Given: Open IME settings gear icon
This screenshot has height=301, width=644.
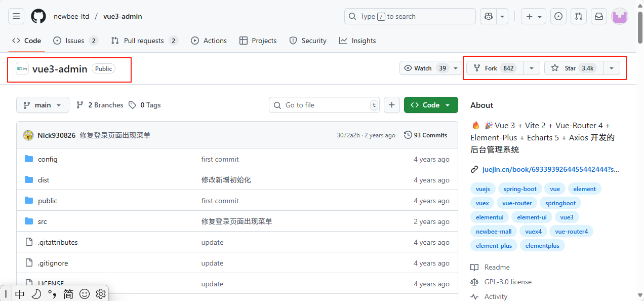Looking at the screenshot, I should click(100, 293).
